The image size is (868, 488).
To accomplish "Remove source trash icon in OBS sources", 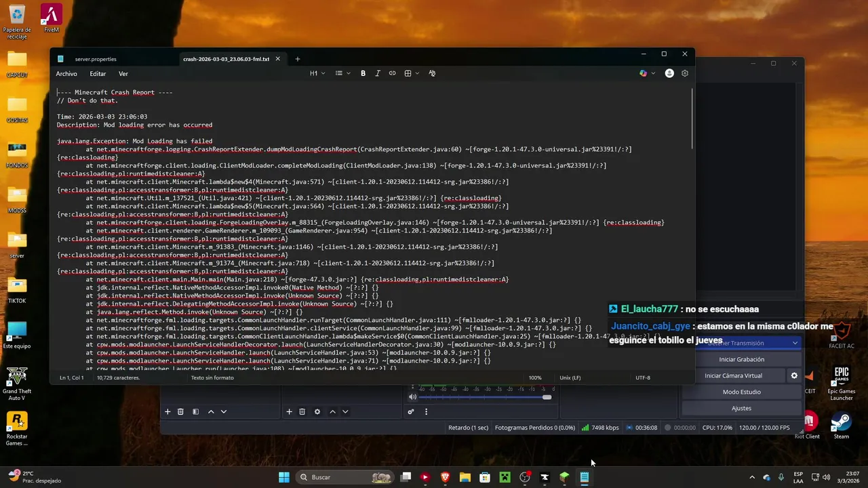I will pyautogui.click(x=302, y=411).
